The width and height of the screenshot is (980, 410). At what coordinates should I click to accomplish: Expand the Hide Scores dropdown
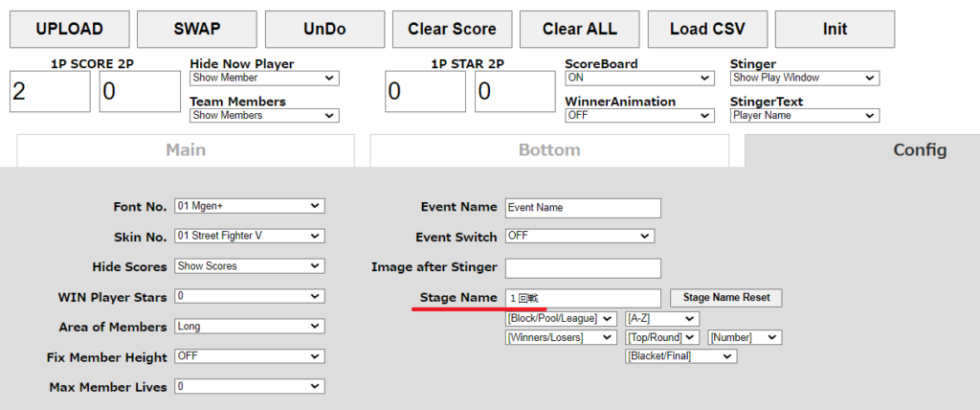[x=250, y=266]
